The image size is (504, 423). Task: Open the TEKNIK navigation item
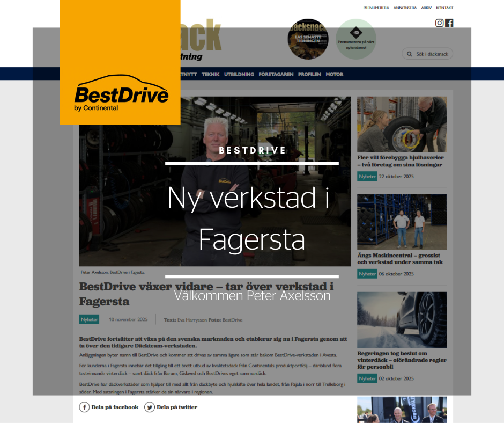(x=210, y=74)
